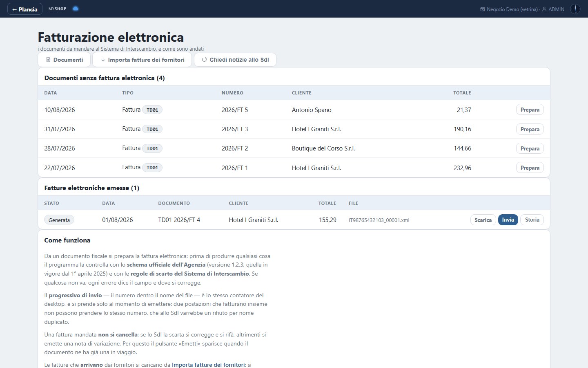Click the date 10/08/2026
This screenshot has width=588, height=368.
coord(60,110)
